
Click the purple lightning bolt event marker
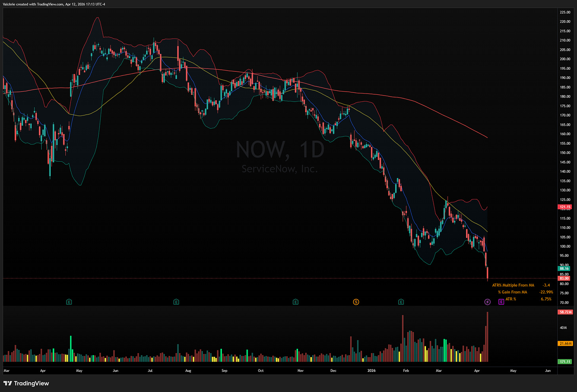click(487, 302)
